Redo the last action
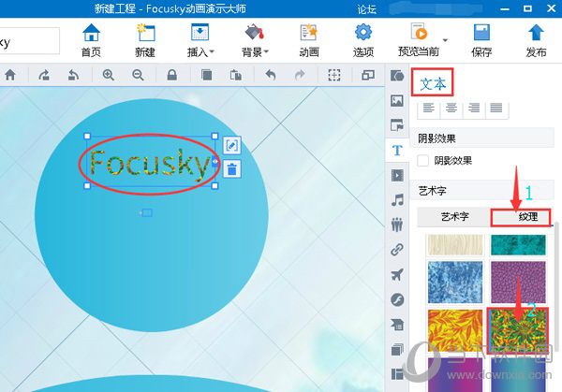Screen dimensions: 562x392 point(300,75)
